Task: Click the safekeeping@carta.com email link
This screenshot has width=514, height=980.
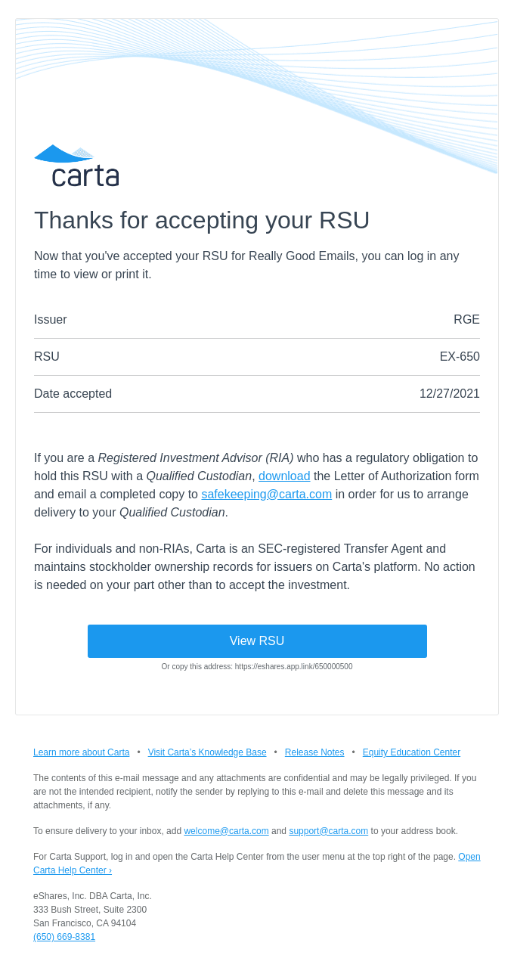Action: coord(267,494)
